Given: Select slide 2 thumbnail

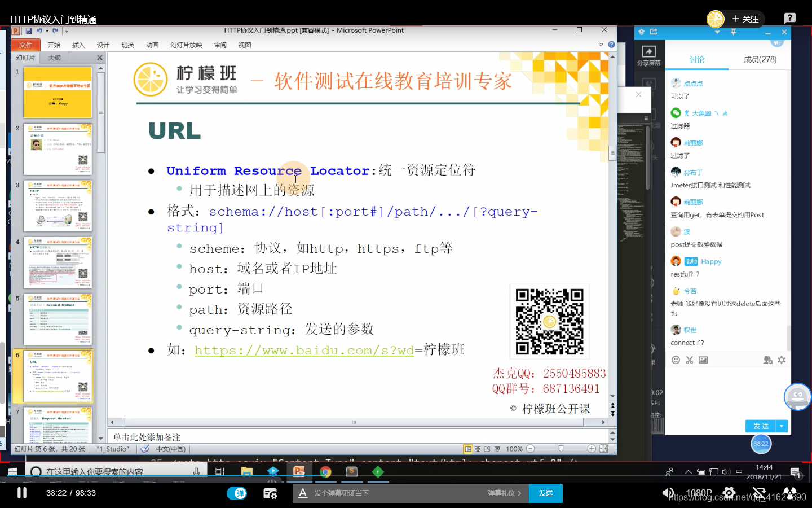Looking at the screenshot, I should tap(58, 149).
